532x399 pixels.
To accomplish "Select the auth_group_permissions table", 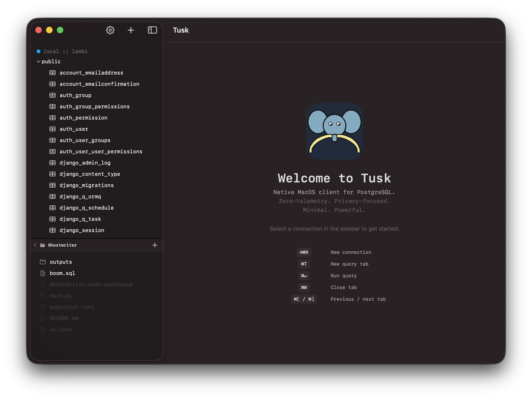I will point(95,106).
